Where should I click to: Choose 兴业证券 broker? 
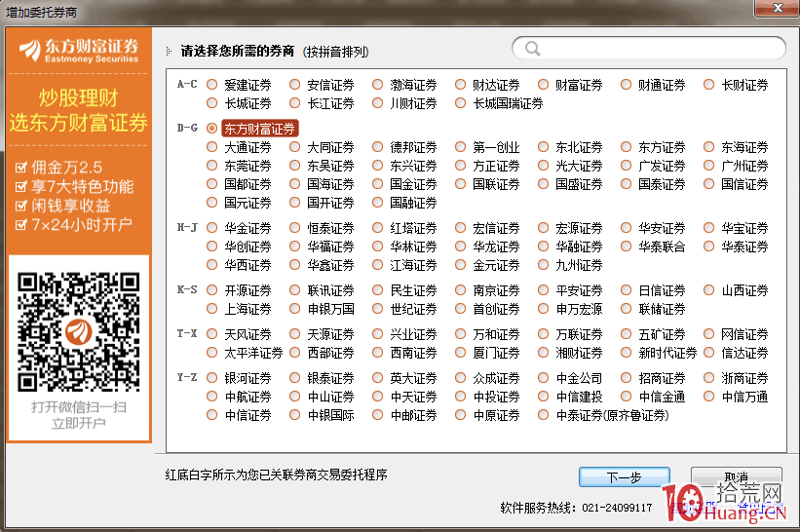(x=377, y=334)
